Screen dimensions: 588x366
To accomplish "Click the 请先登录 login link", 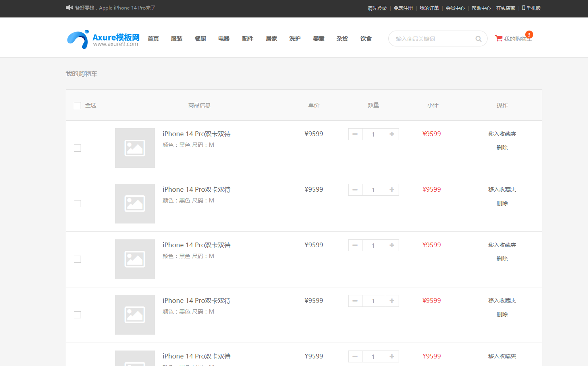I will [x=377, y=8].
